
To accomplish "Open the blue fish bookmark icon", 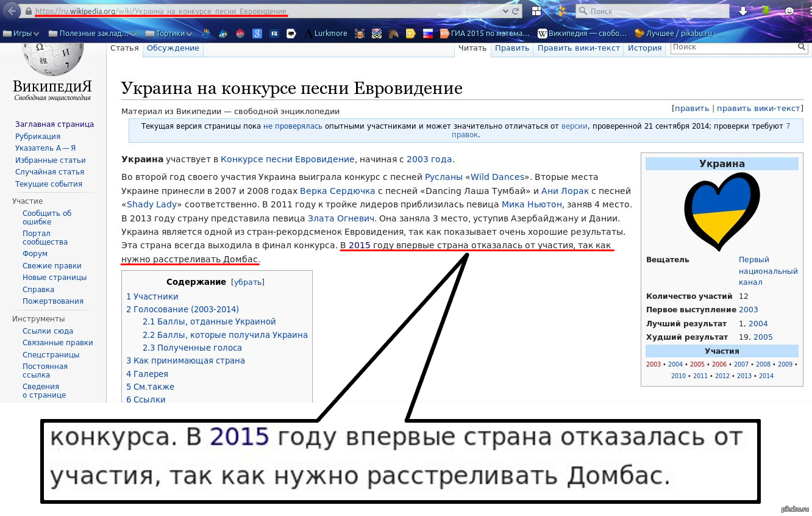I will 223,34.
